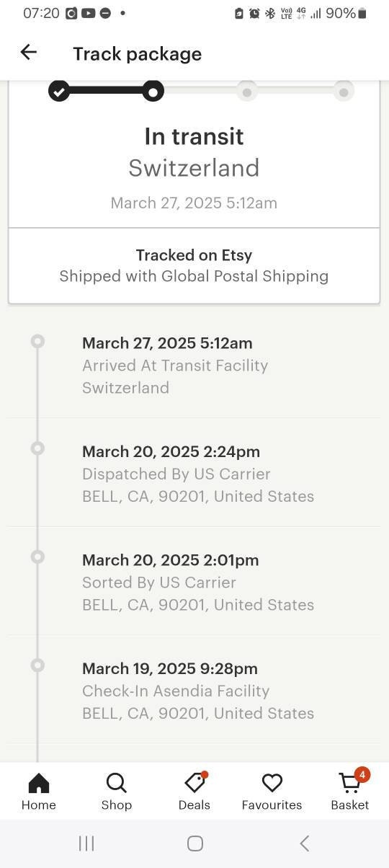Tap the YouTube notification icon in status bar
The height and width of the screenshot is (868, 389).
pyautogui.click(x=88, y=13)
